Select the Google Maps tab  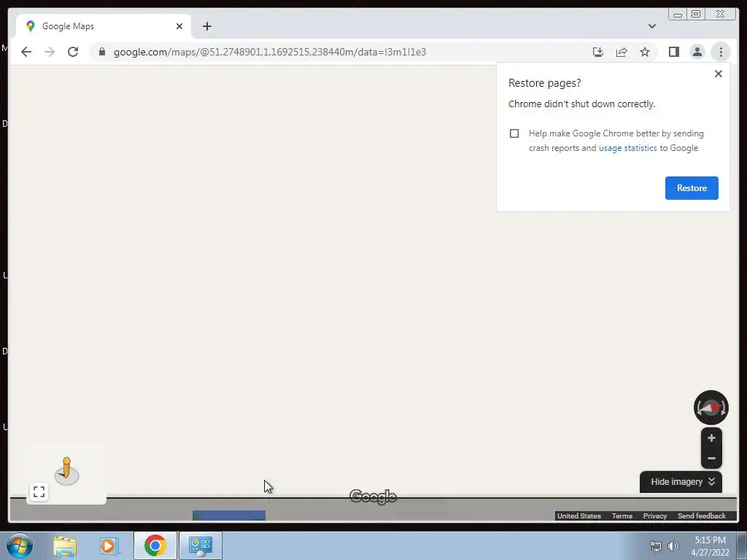tap(104, 26)
